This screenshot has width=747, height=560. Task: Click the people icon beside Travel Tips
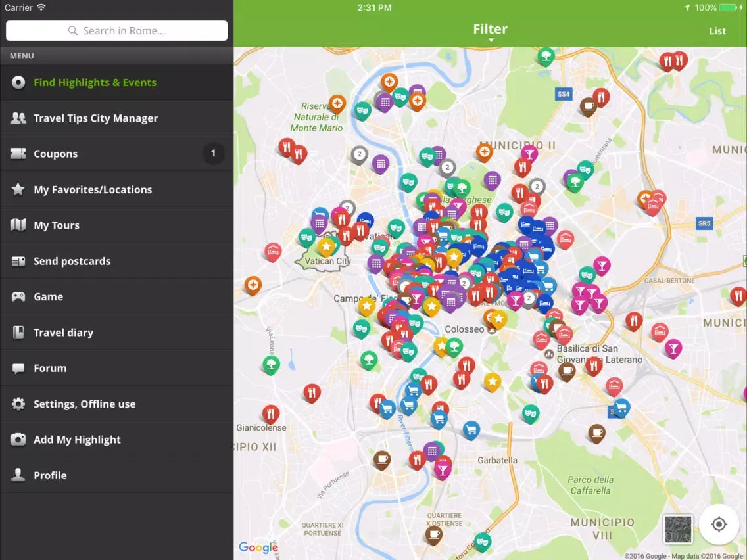(x=18, y=118)
